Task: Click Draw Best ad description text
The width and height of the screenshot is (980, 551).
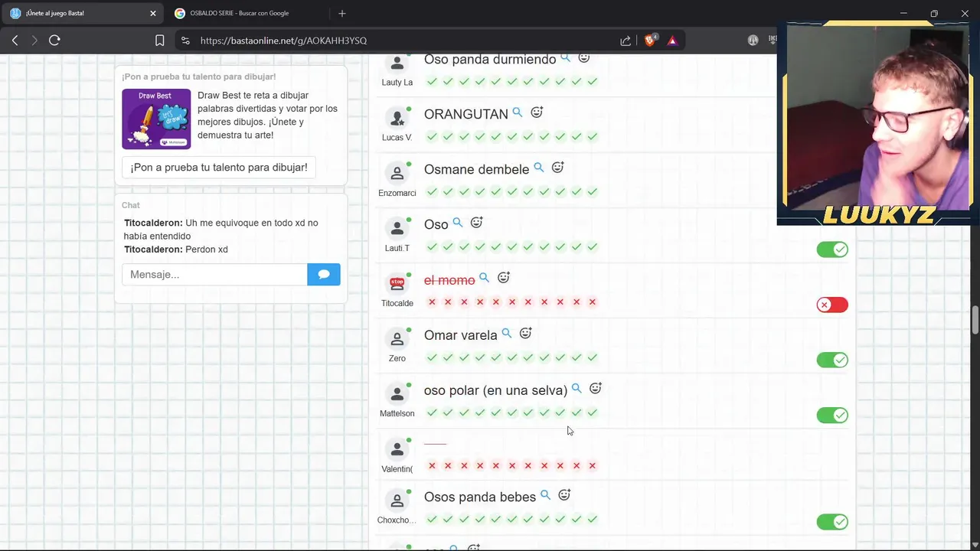Action: coord(267,116)
